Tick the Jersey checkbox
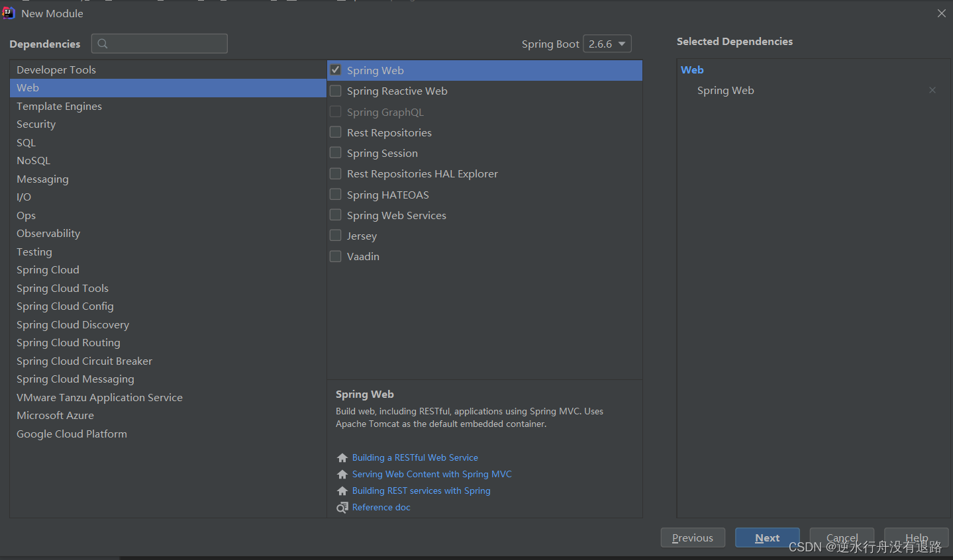The width and height of the screenshot is (953, 560). 336,236
